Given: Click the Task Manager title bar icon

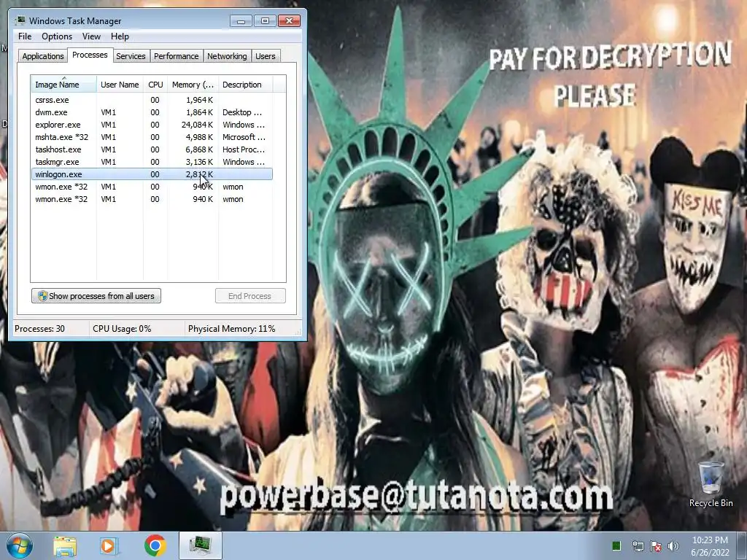Looking at the screenshot, I should [x=20, y=20].
